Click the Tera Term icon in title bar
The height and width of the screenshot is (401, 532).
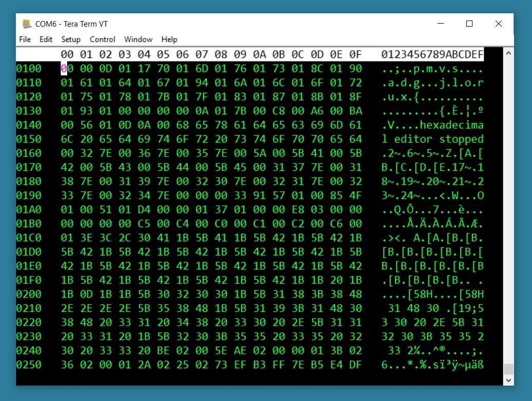pos(27,24)
